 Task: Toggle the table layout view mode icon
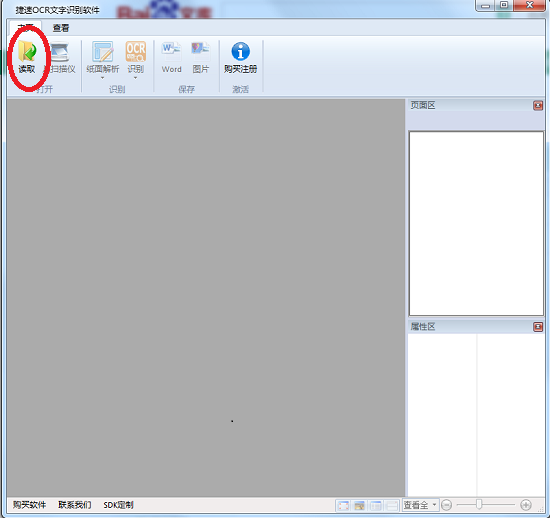click(x=376, y=505)
